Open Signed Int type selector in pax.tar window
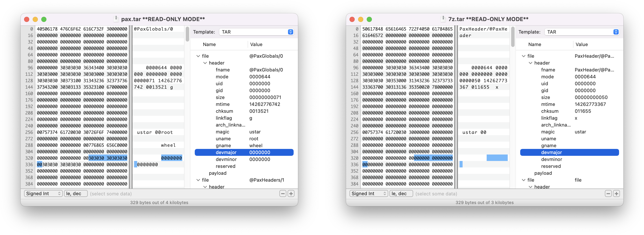644x235 pixels. [x=43, y=193]
